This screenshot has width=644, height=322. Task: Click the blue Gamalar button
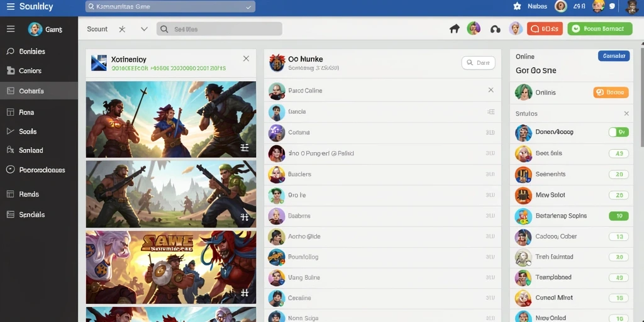614,56
